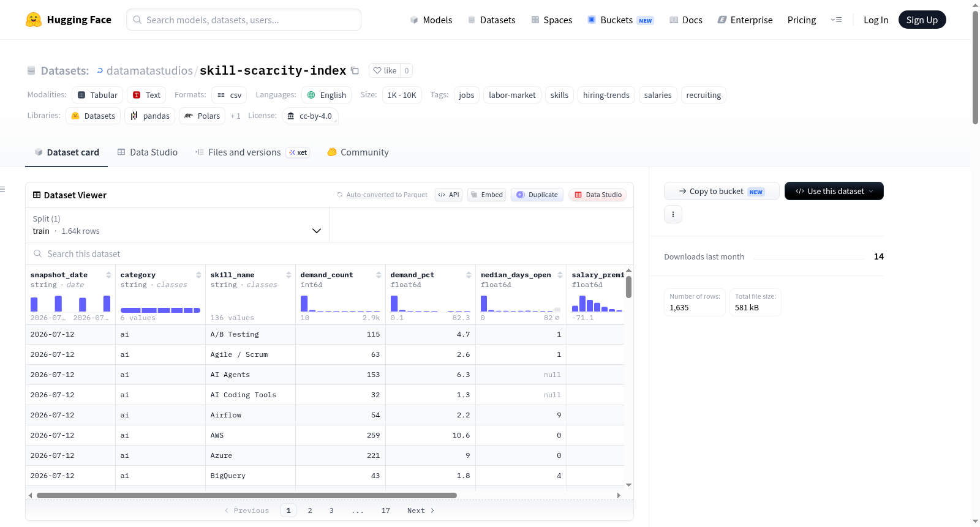
Task: Sort by the snapshot_date column arrows
Action: point(108,275)
